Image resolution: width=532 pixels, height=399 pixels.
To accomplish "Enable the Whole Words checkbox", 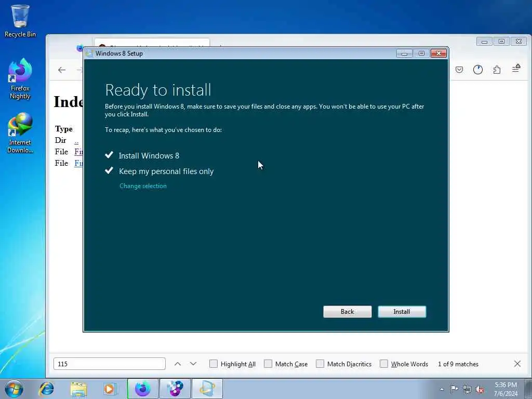I will click(384, 364).
